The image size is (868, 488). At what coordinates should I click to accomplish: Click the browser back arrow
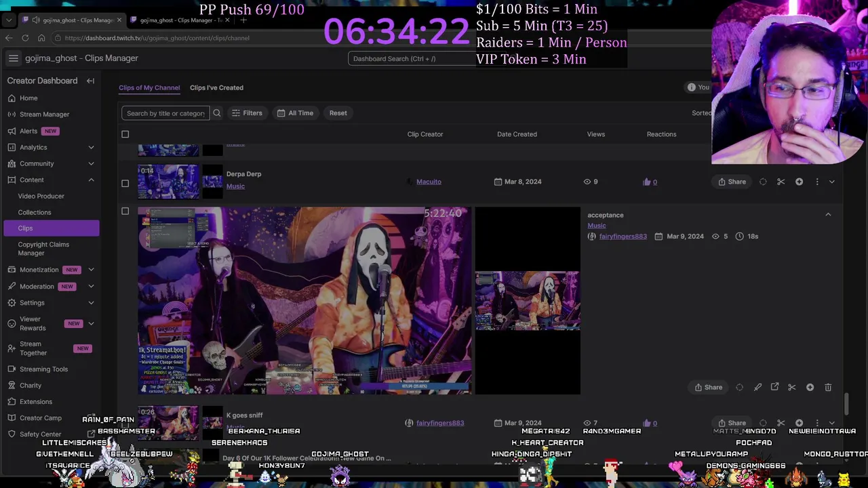point(9,38)
